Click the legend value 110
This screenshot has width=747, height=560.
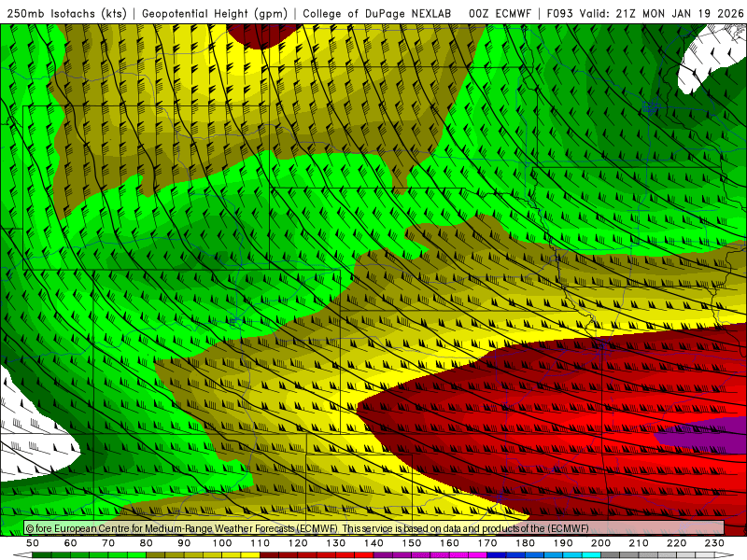[260, 543]
